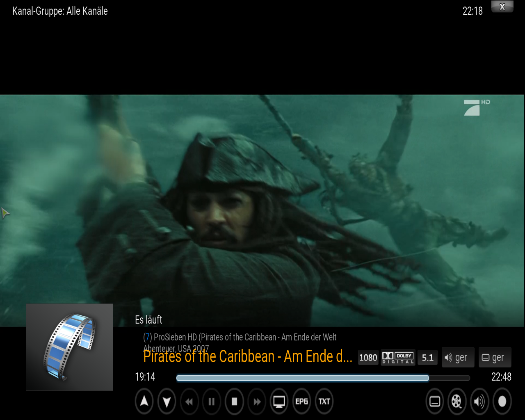Stop the current playback
This screenshot has width=525, height=420.
tap(234, 401)
